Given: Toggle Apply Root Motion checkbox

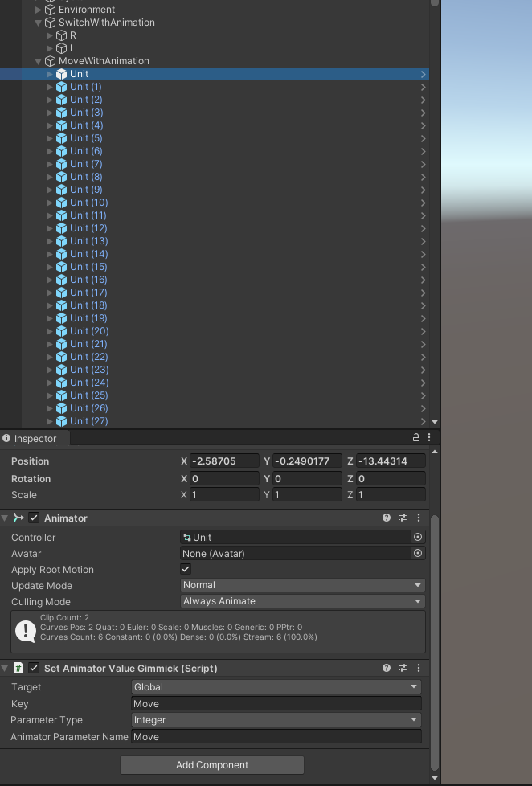Looking at the screenshot, I should 186,569.
